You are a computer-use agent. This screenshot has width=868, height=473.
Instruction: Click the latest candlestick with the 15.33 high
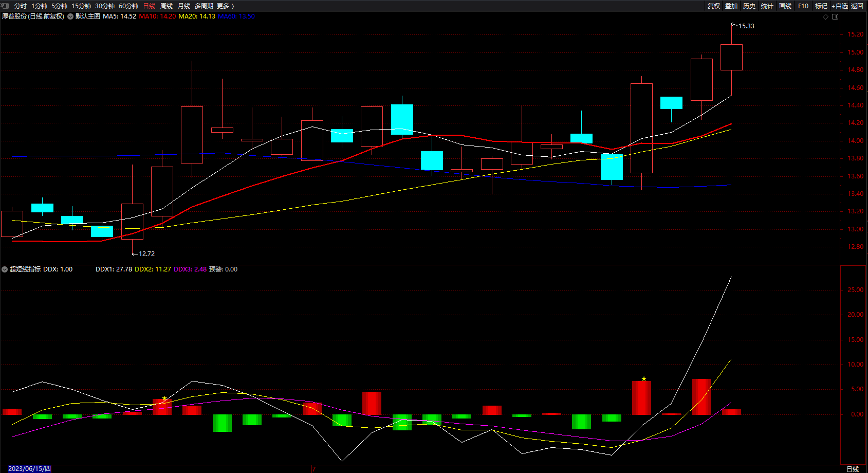731,57
